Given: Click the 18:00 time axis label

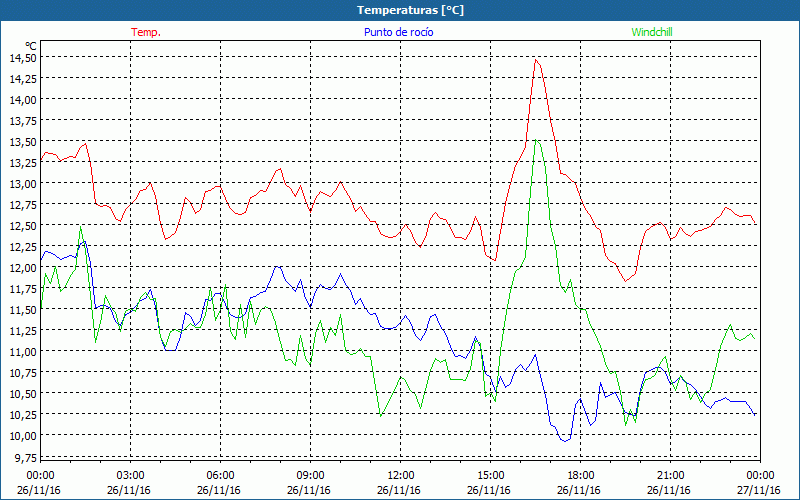Looking at the screenshot, I should 580,476.
